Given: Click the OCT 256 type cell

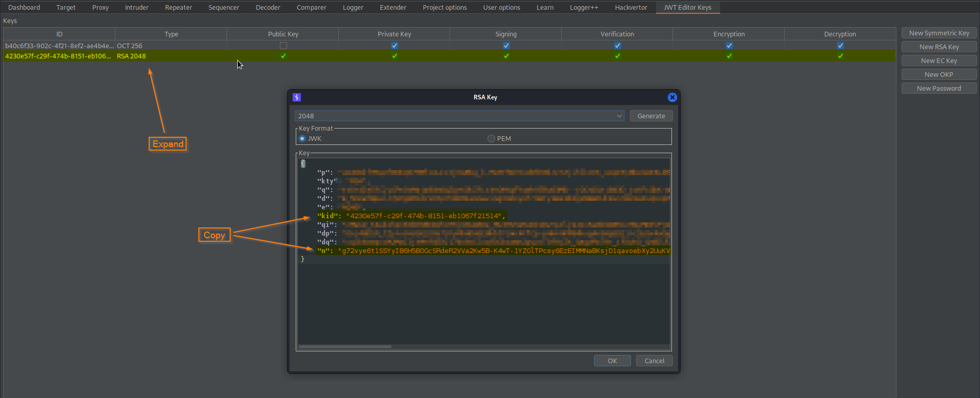Looking at the screenshot, I should coord(171,46).
